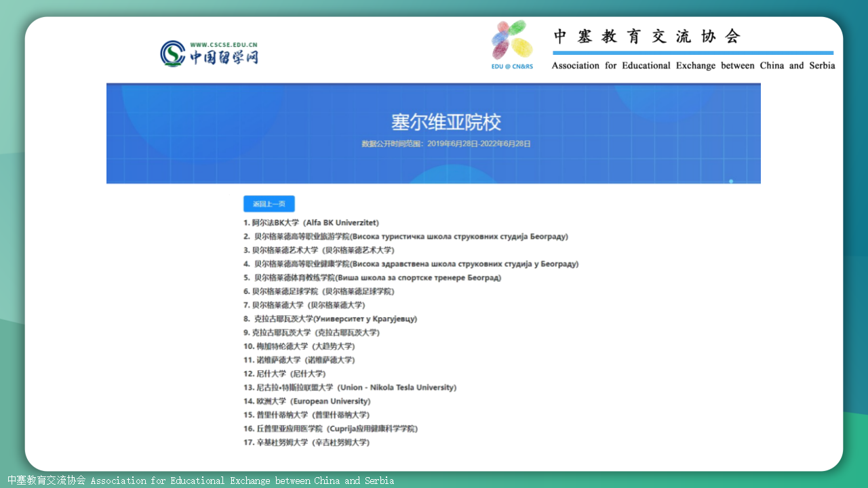Select item 13 Union - Nikola Tesla University

(x=350, y=388)
